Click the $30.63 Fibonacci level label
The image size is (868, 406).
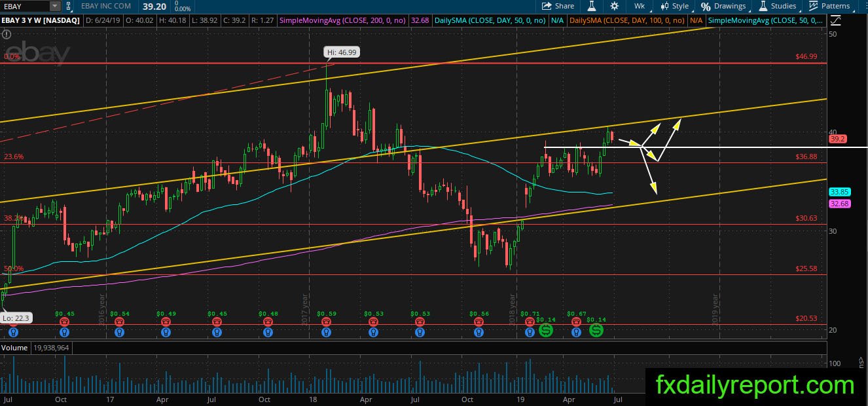point(806,218)
